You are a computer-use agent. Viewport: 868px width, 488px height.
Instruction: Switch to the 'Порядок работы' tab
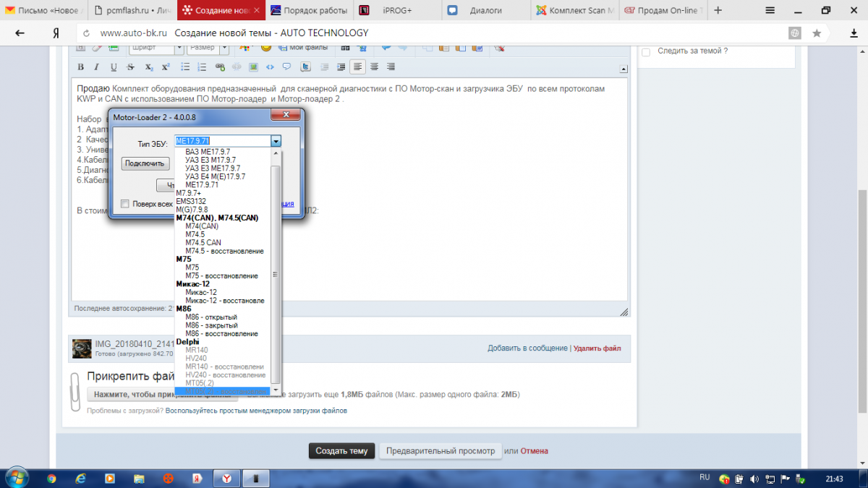(311, 11)
